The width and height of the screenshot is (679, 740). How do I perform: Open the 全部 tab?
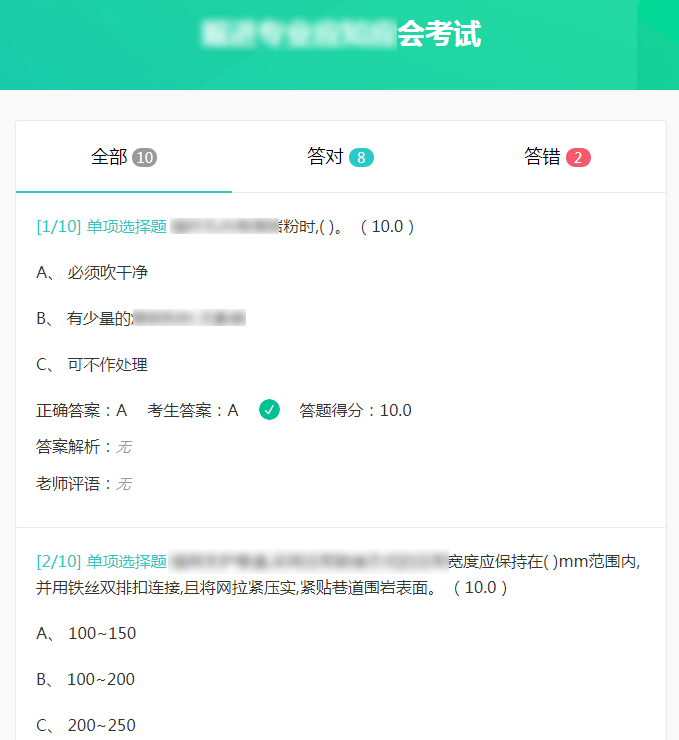[124, 157]
